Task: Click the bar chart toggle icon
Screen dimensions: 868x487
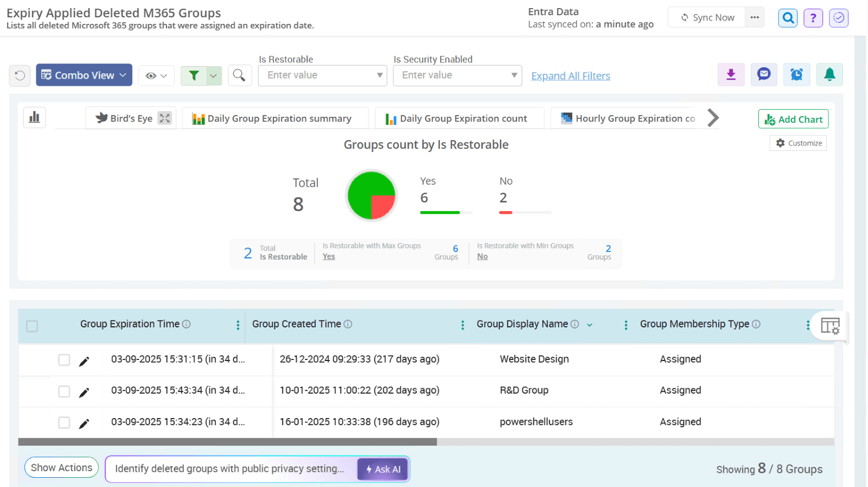Action: click(34, 117)
